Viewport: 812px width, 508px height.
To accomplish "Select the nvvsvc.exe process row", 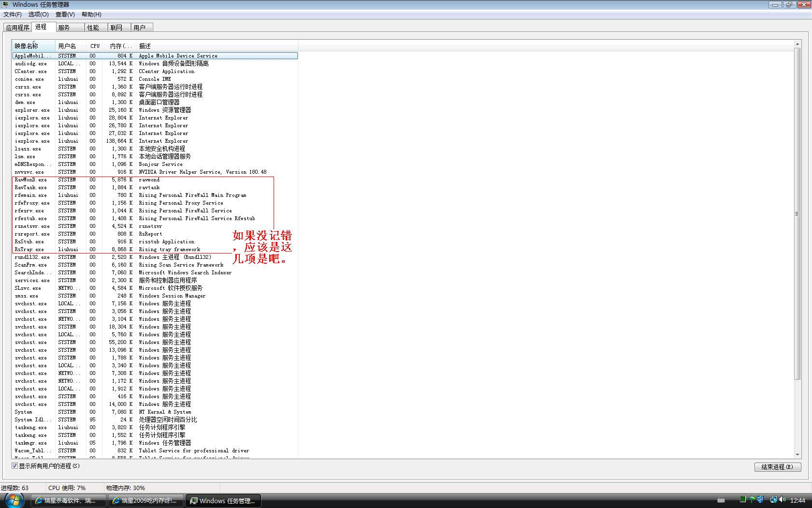I will pos(155,172).
